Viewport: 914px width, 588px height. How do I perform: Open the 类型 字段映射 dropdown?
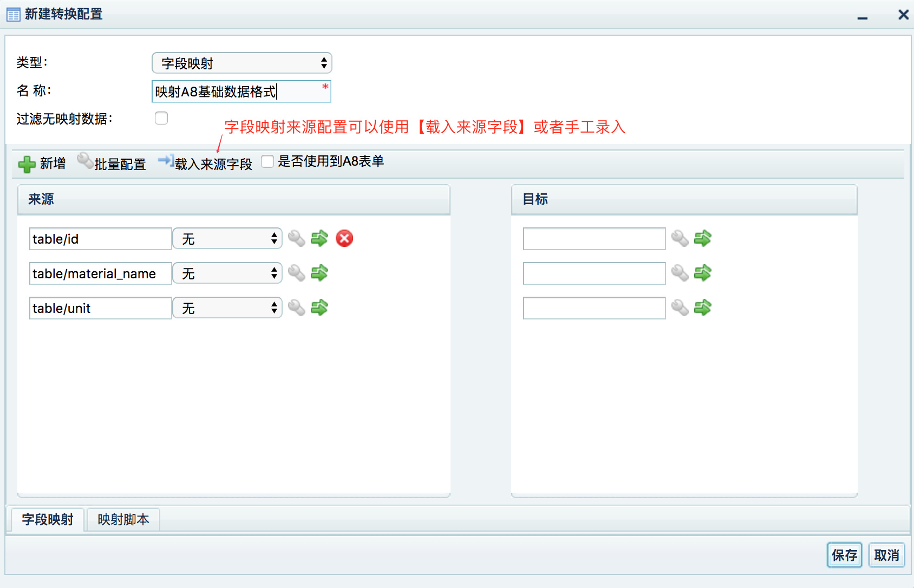coord(241,63)
